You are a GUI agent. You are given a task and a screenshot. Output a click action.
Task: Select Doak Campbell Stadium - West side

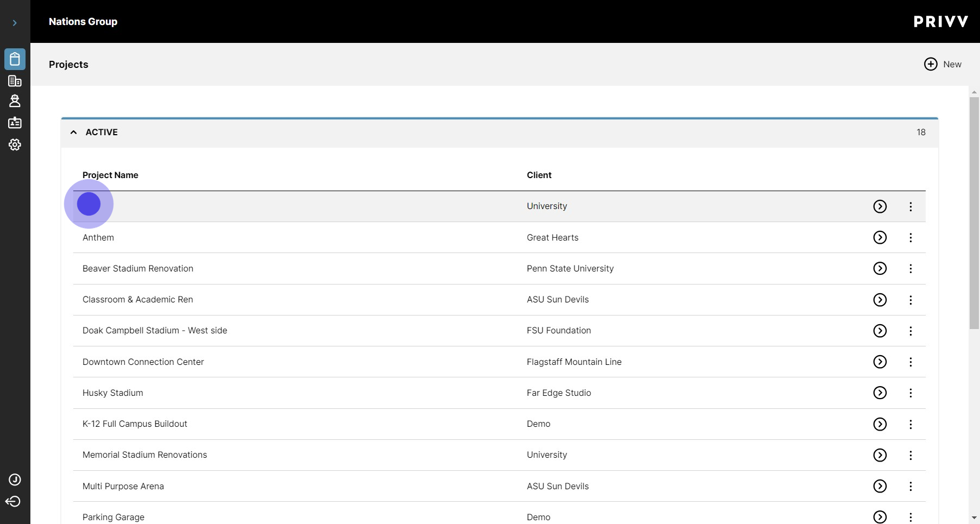click(155, 330)
